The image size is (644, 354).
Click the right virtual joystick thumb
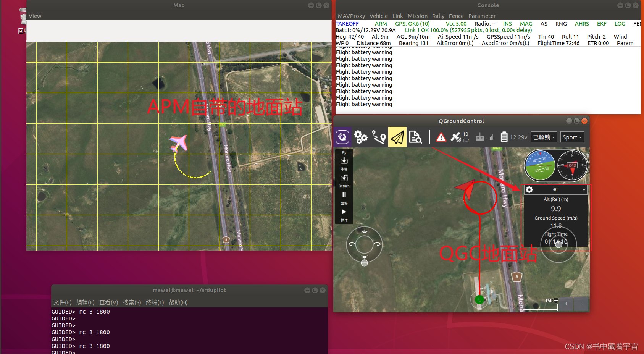558,244
